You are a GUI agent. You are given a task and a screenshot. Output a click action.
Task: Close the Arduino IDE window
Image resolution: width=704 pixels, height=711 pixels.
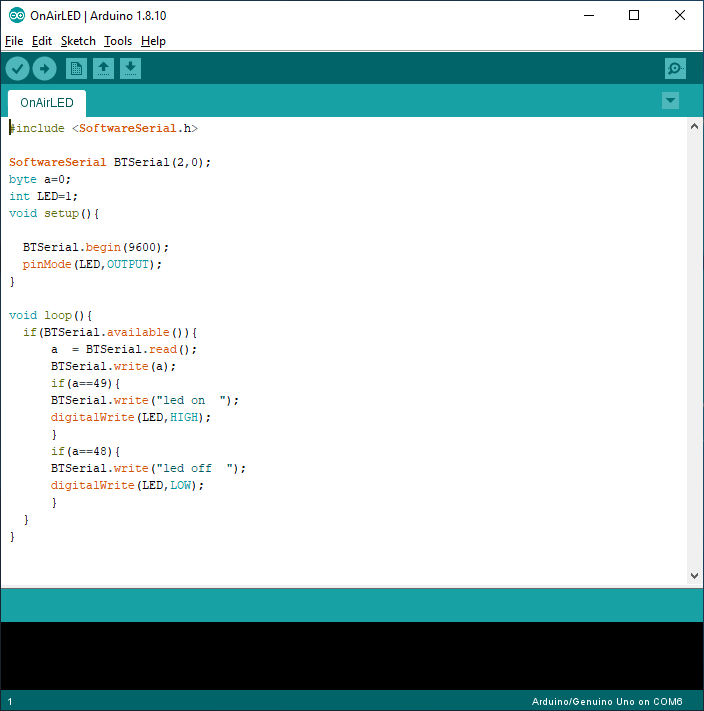(680, 15)
